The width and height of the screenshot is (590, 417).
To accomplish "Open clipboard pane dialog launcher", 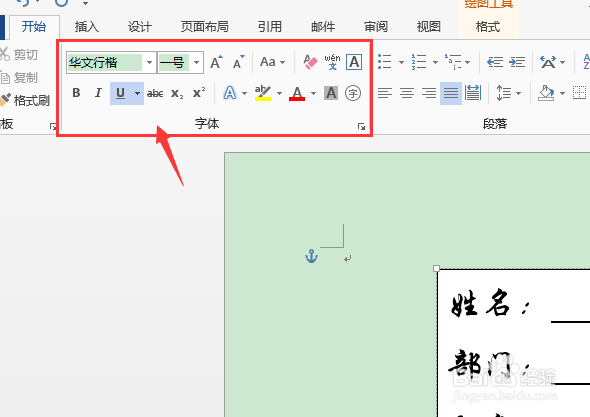I will pyautogui.click(x=53, y=127).
